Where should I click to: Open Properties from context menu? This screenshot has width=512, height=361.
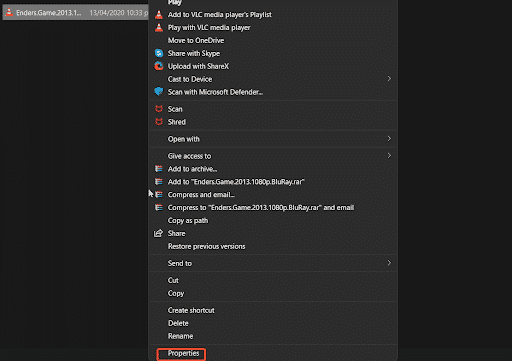pos(183,353)
